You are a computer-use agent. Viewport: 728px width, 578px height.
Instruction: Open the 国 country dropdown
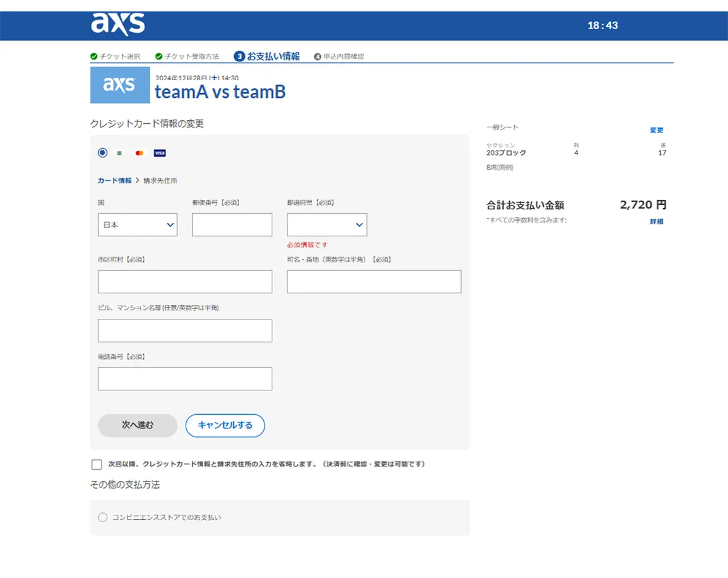[138, 225]
